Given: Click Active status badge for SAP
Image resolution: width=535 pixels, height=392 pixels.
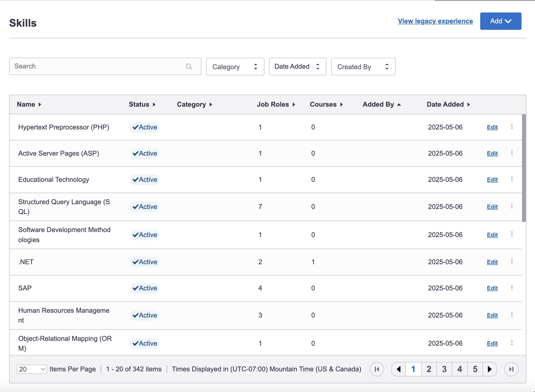Looking at the screenshot, I should tap(145, 288).
